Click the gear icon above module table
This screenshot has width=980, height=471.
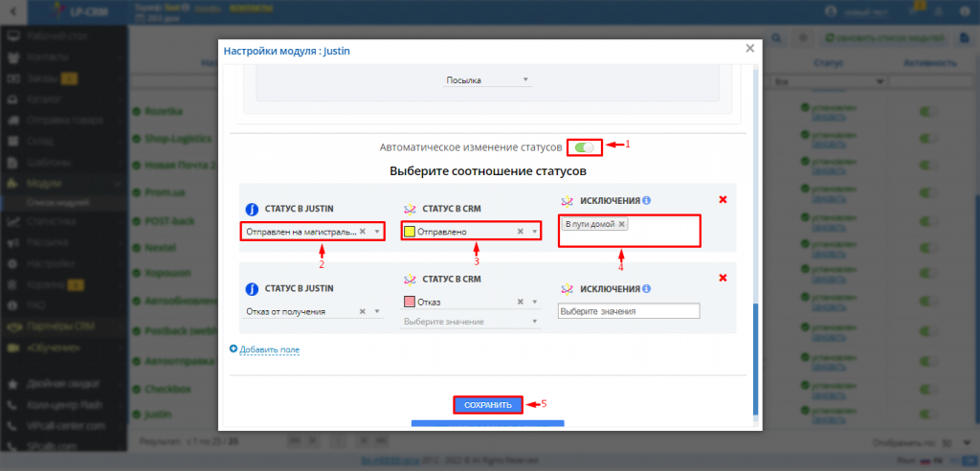[803, 37]
